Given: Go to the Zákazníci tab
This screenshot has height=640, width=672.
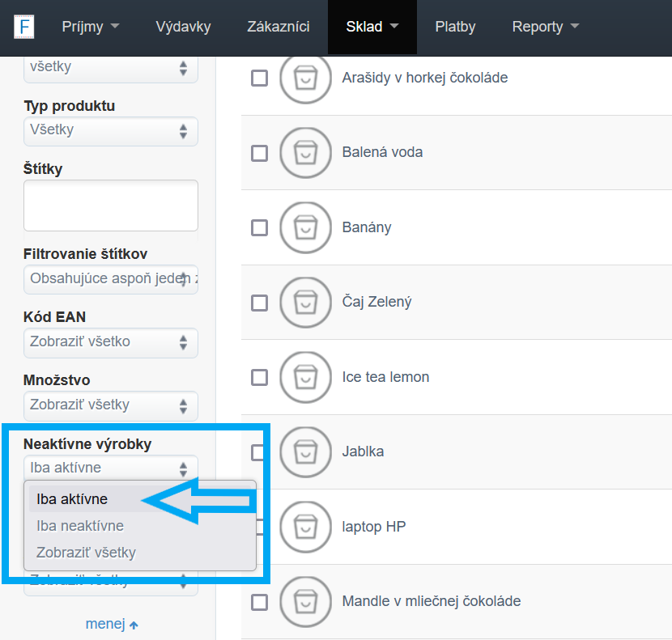Looking at the screenshot, I should [279, 27].
